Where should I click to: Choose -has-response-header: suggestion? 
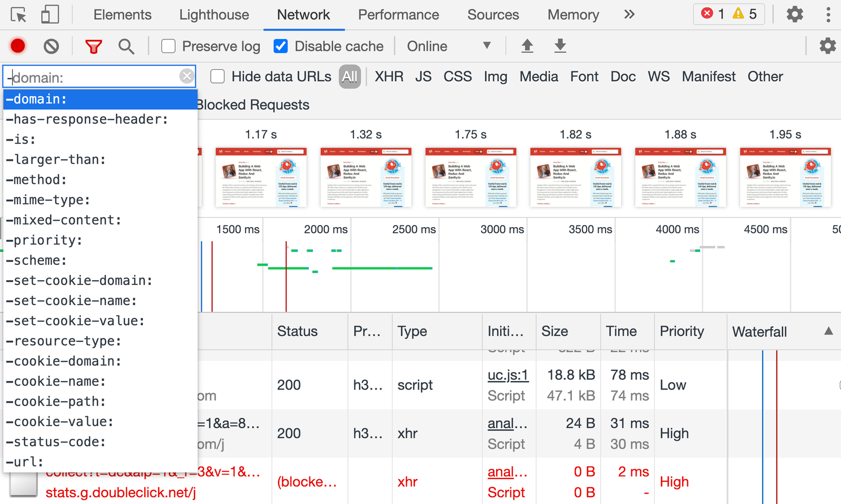pyautogui.click(x=100, y=119)
